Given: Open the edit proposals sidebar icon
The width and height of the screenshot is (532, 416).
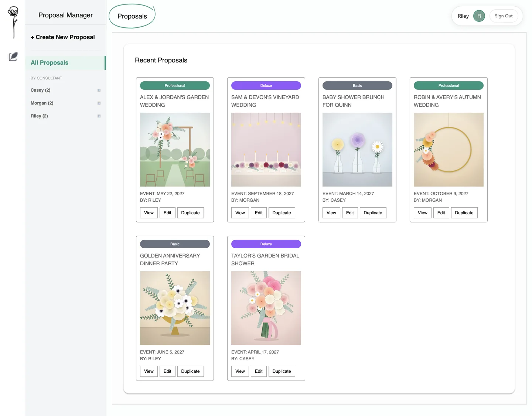Looking at the screenshot, I should pyautogui.click(x=13, y=57).
